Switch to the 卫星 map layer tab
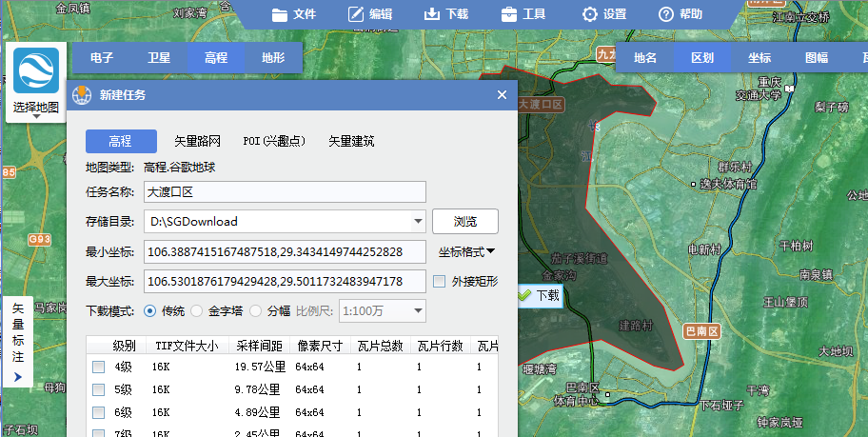Screen dimensions: 868x437 coord(159,57)
